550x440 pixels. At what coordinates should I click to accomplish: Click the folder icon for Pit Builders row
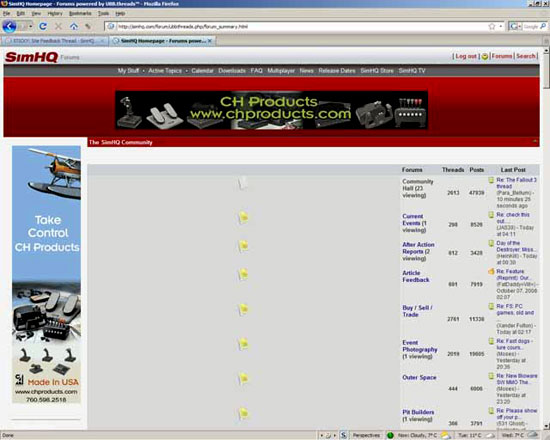pos(243,413)
